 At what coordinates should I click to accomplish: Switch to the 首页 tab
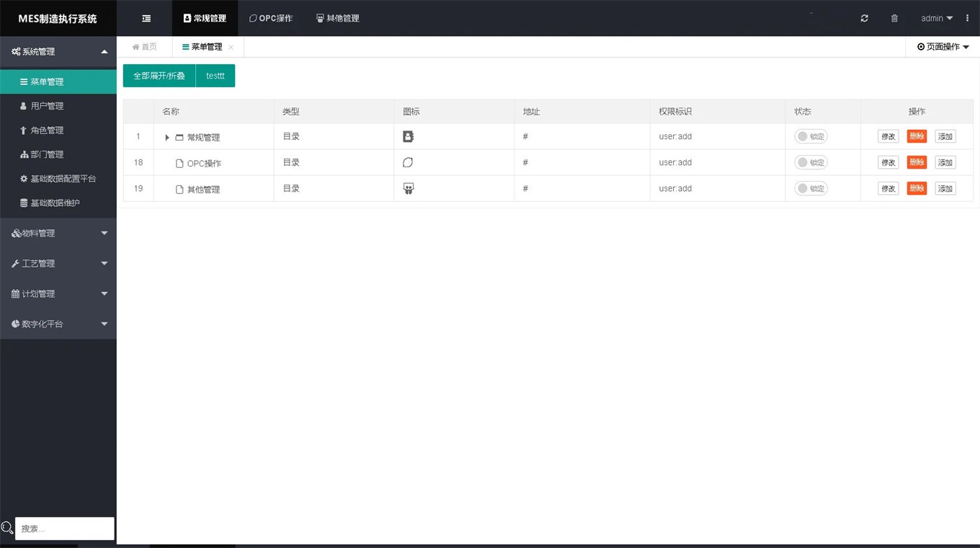tap(144, 47)
